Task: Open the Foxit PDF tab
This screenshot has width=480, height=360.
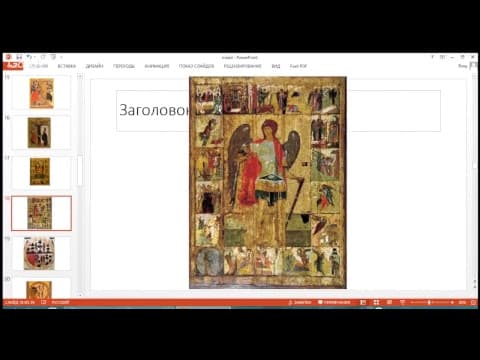Action: (298, 66)
